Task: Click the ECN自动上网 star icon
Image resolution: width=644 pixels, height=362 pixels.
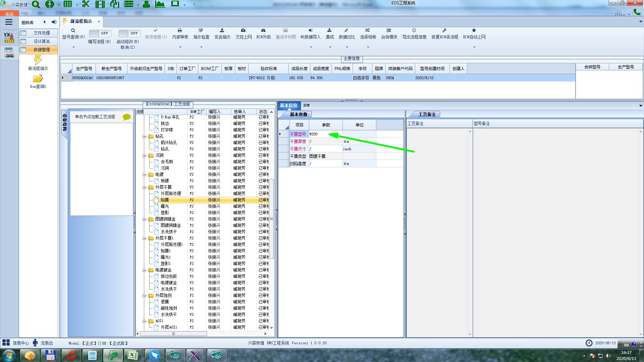Action: click(474, 31)
